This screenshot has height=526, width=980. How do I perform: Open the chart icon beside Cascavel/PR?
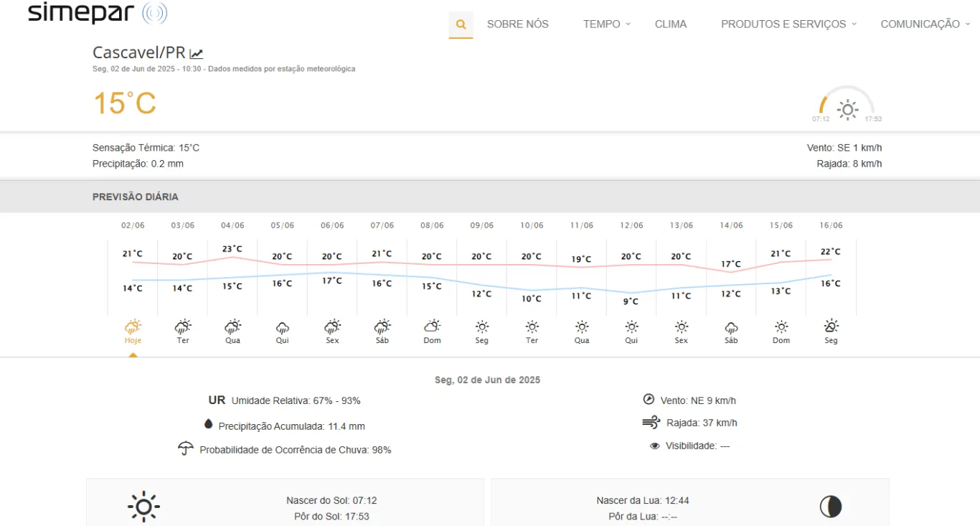pyautogui.click(x=197, y=54)
